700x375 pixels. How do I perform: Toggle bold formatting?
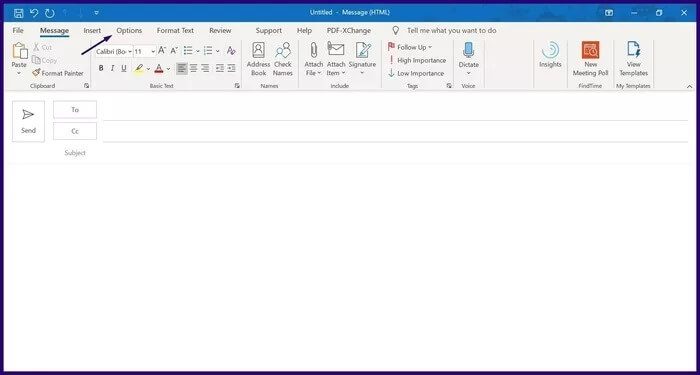101,68
